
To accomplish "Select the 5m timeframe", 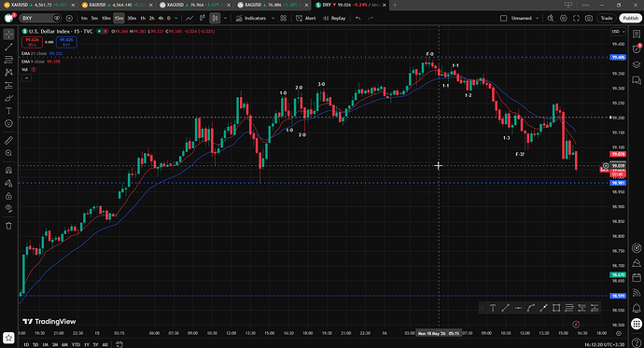I will [x=94, y=18].
